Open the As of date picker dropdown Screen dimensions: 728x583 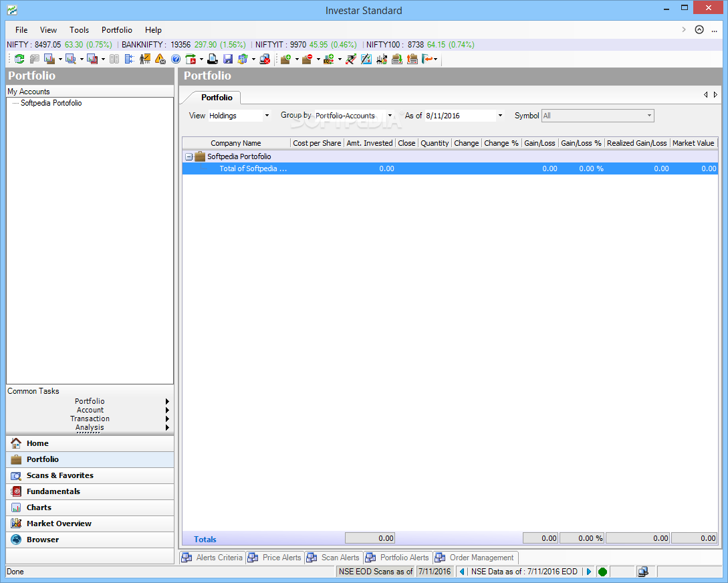click(x=500, y=116)
